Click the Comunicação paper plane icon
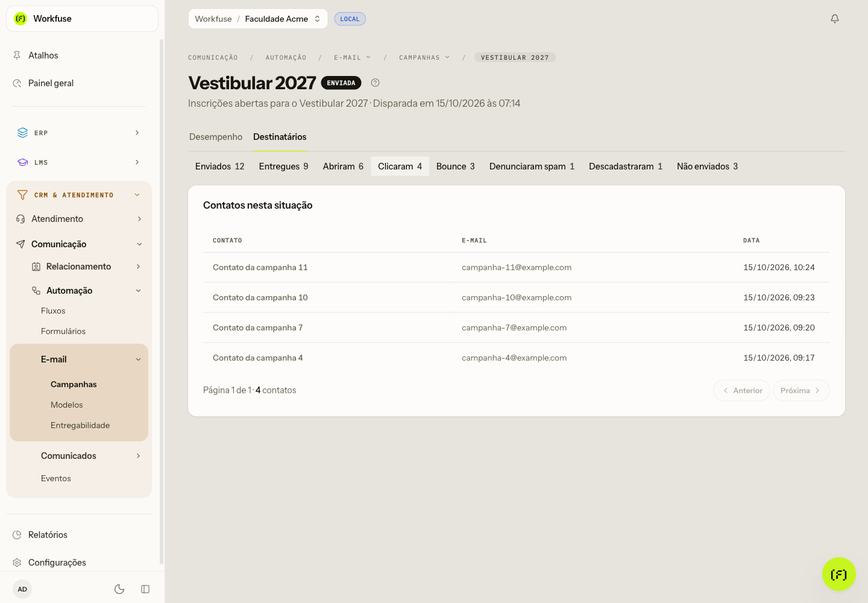Screen dimensions: 868x603 pyautogui.click(x=20, y=244)
